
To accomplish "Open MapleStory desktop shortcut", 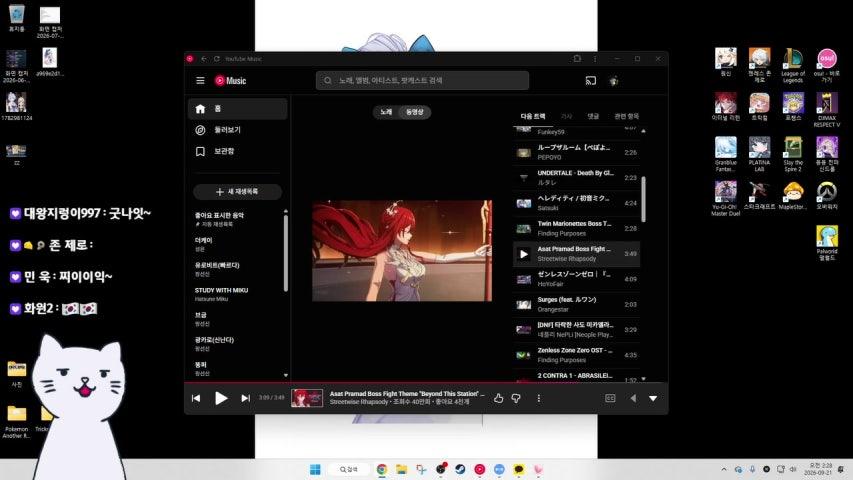I will tap(793, 196).
